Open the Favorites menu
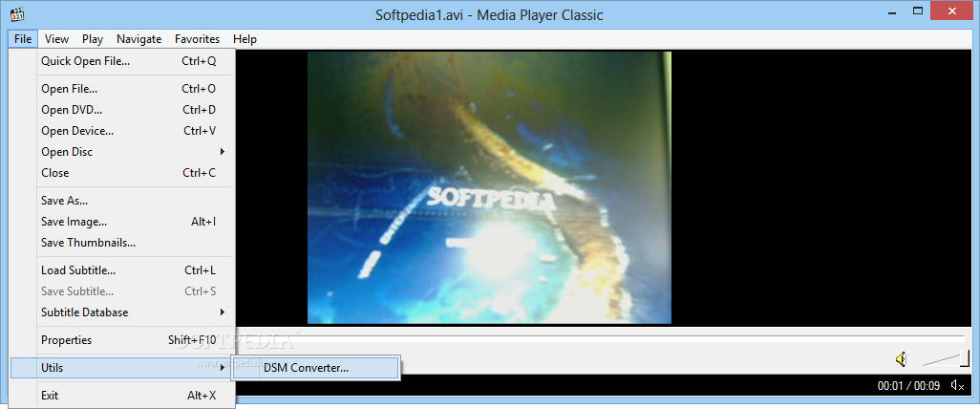The width and height of the screenshot is (980, 409). pyautogui.click(x=198, y=39)
